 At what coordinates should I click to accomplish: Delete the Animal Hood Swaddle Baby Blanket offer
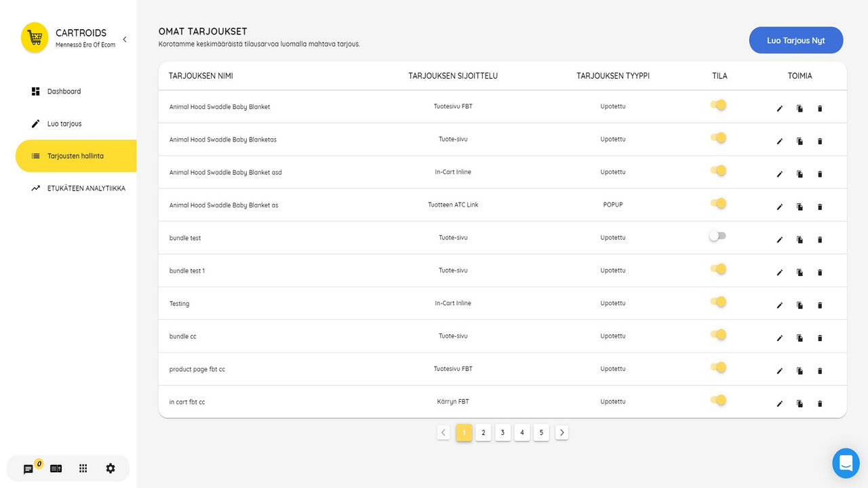(x=819, y=108)
